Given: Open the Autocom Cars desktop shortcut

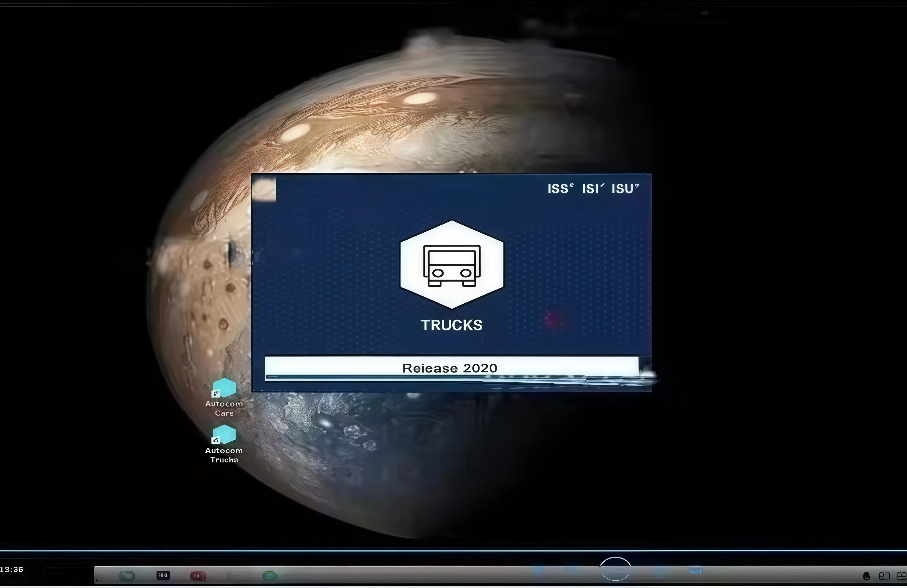Looking at the screenshot, I should pos(224,397).
